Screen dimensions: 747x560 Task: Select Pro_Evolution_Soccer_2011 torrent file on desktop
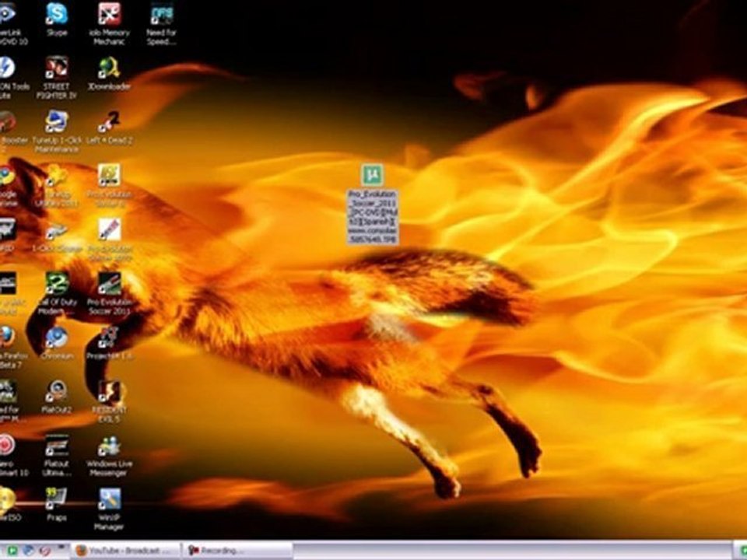pos(373,204)
